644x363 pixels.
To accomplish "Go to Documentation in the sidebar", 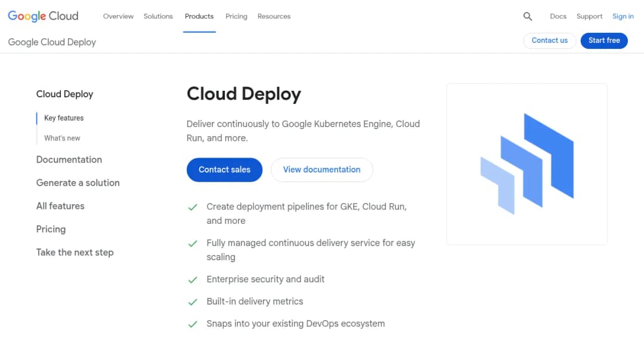I will pyautogui.click(x=69, y=159).
